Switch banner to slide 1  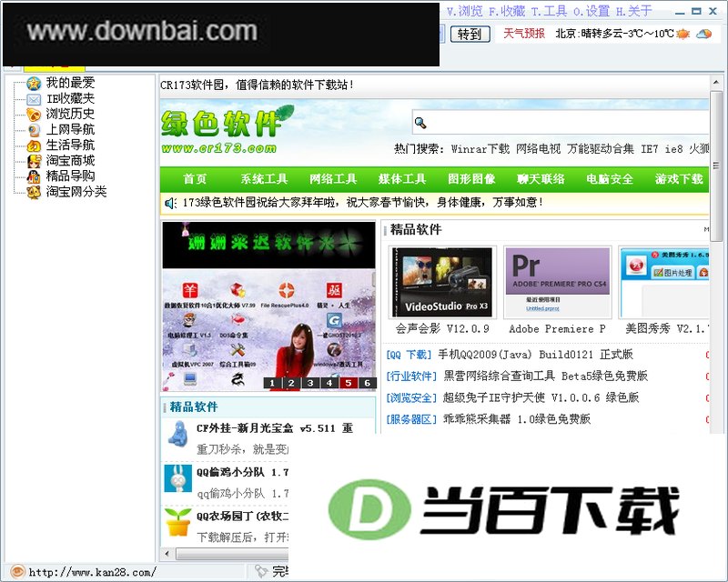272,383
